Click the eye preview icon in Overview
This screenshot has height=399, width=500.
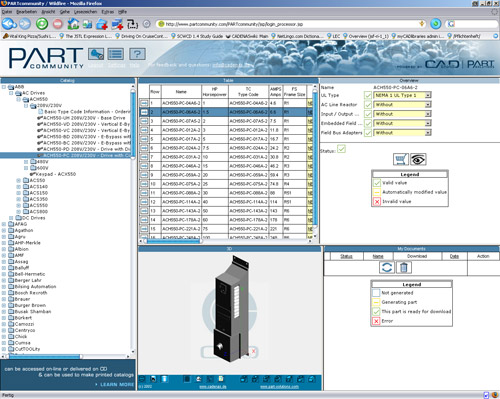pos(418,159)
